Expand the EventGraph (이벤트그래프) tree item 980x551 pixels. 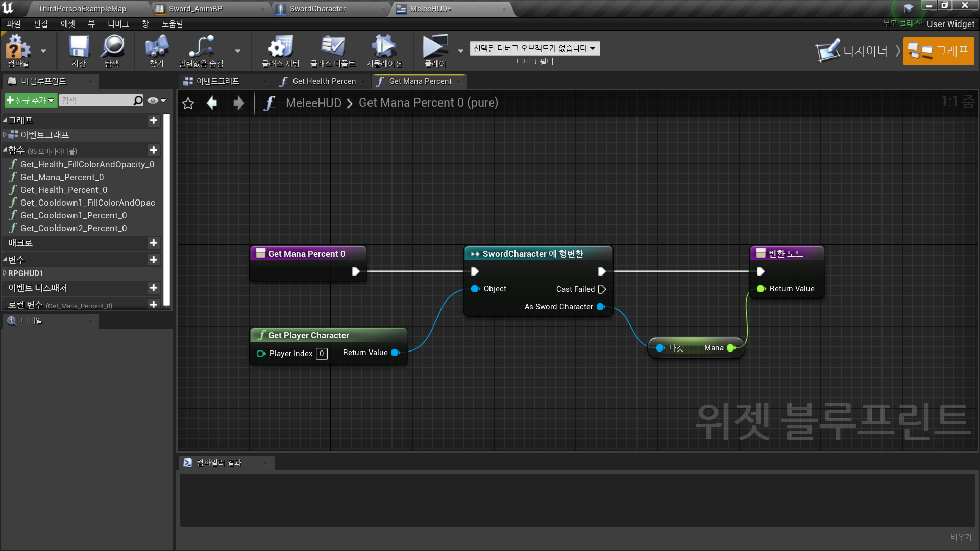click(x=5, y=135)
